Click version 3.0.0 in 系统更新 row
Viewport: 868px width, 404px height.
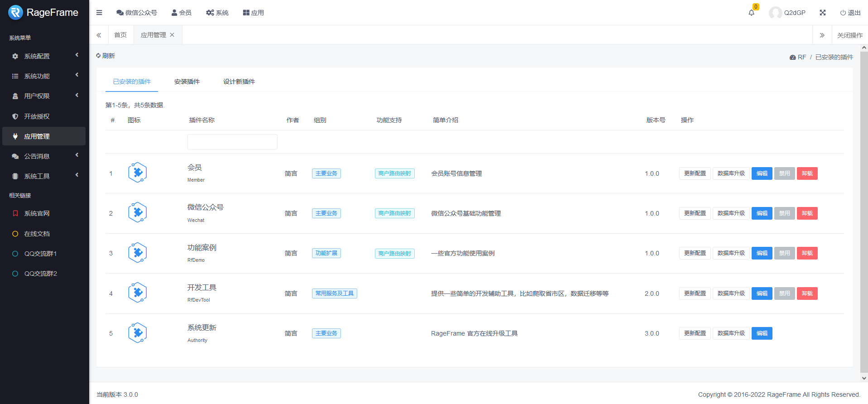652,333
